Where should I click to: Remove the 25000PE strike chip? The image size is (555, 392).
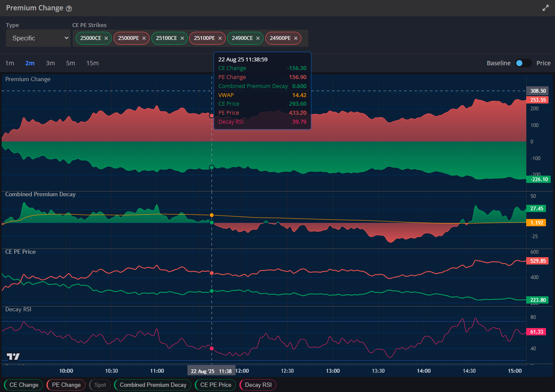pyautogui.click(x=144, y=38)
